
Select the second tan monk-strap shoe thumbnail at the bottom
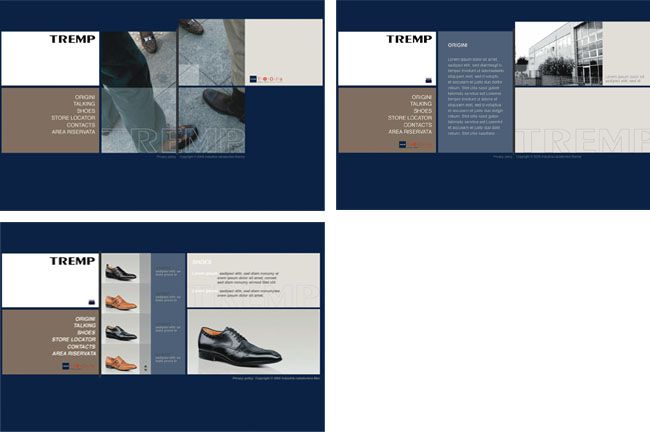pyautogui.click(x=120, y=359)
